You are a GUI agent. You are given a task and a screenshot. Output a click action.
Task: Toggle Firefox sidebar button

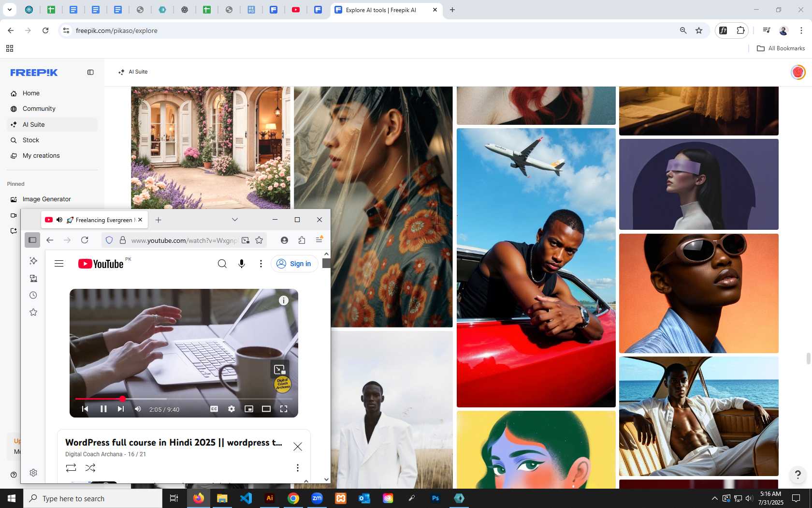(x=32, y=240)
